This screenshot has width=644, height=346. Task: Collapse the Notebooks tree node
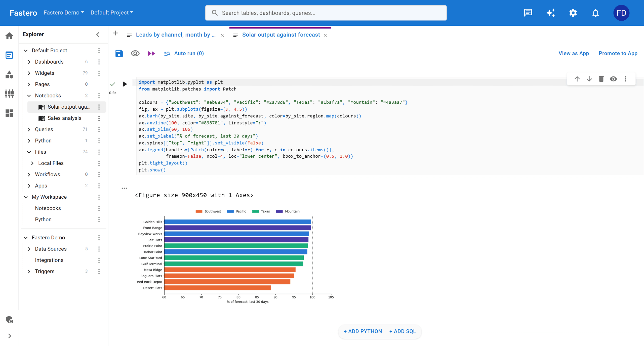[x=29, y=96]
